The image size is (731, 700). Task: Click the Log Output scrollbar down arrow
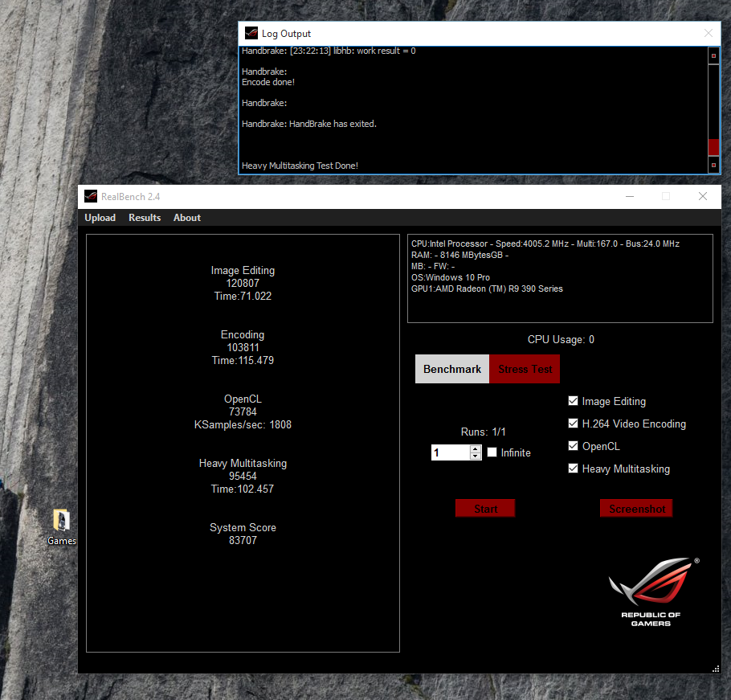[x=713, y=165]
